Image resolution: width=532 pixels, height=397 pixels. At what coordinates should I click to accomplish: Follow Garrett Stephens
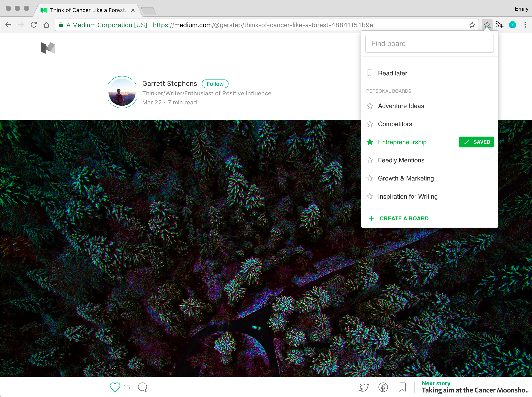click(215, 84)
